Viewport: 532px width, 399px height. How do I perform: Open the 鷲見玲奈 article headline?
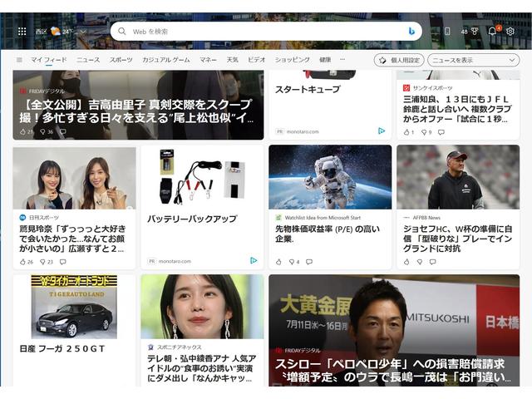point(72,239)
